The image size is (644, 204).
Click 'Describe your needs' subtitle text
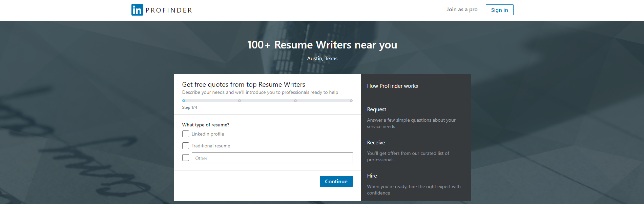pos(260,92)
